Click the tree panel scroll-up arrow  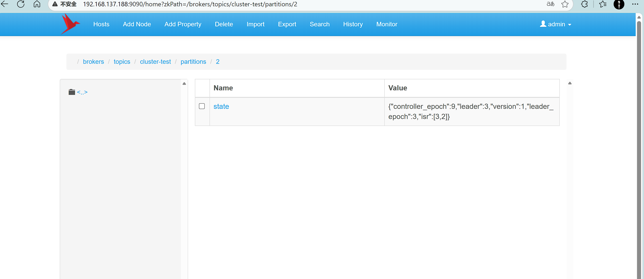pyautogui.click(x=184, y=84)
